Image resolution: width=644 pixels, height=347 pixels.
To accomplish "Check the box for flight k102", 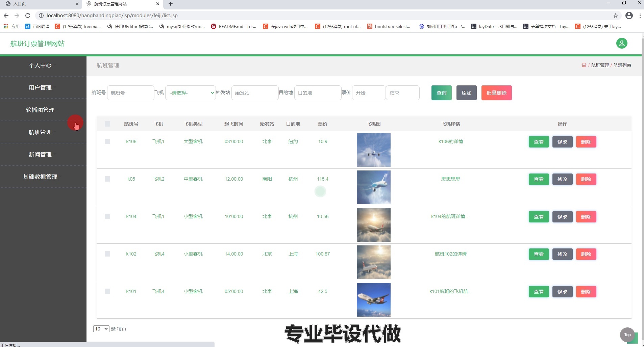I will pyautogui.click(x=107, y=254).
